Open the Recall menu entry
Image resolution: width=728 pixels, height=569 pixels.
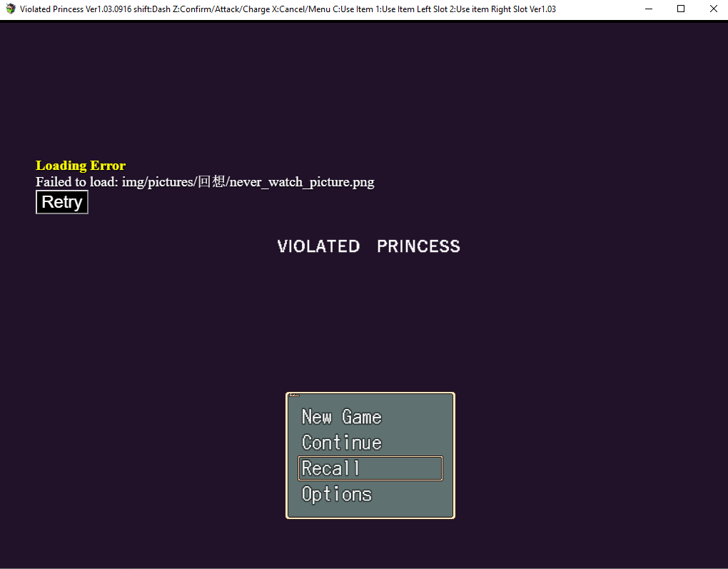pos(370,468)
